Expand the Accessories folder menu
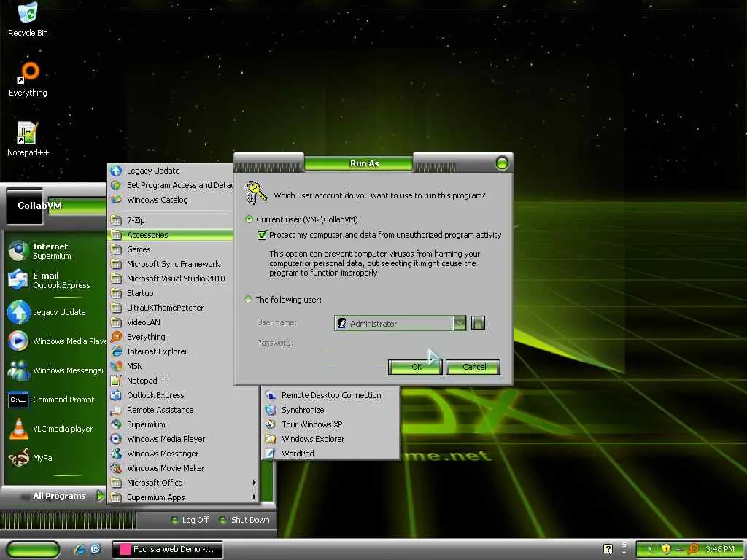Image resolution: width=747 pixels, height=560 pixels. click(171, 235)
